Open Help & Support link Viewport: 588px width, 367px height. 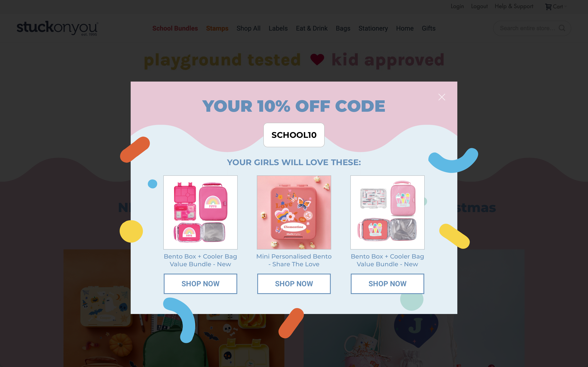(x=514, y=6)
